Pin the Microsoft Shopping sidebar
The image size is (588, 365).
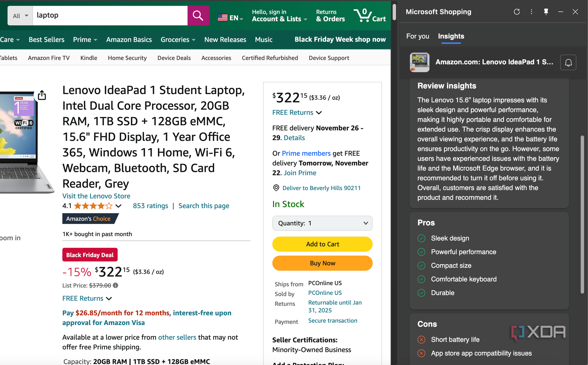click(x=546, y=12)
